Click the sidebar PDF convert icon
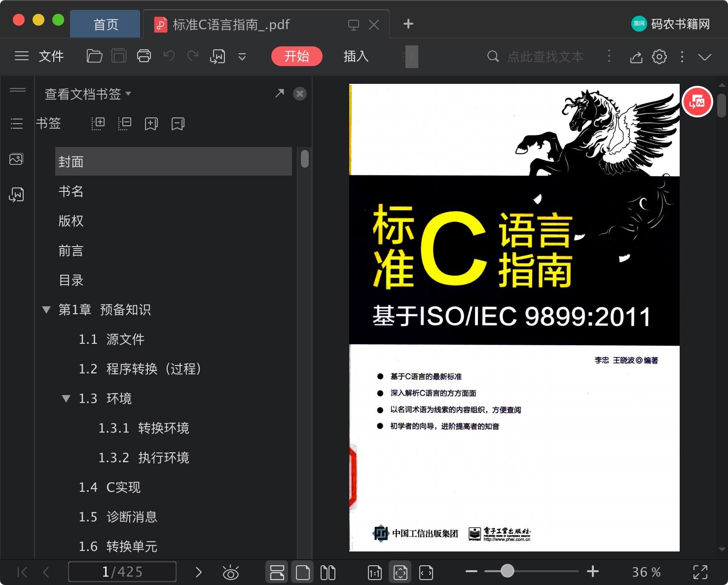The height and width of the screenshot is (585, 728). pyautogui.click(x=16, y=195)
